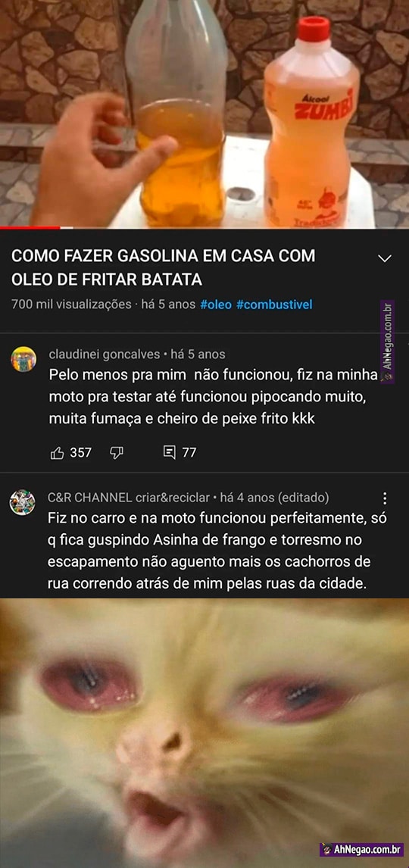409x868 pixels.
Task: Tap the video player showing Zumbi bottle
Action: [x=204, y=113]
